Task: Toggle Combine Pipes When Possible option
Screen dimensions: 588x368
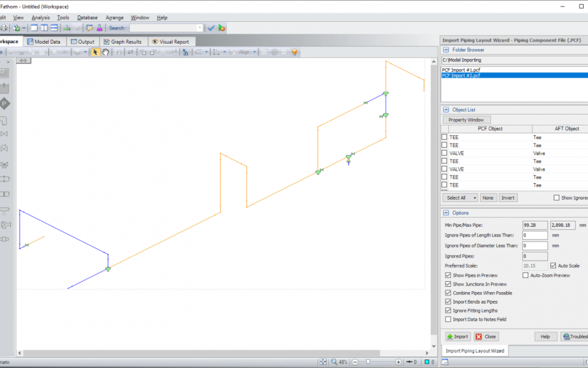Action: [448, 293]
